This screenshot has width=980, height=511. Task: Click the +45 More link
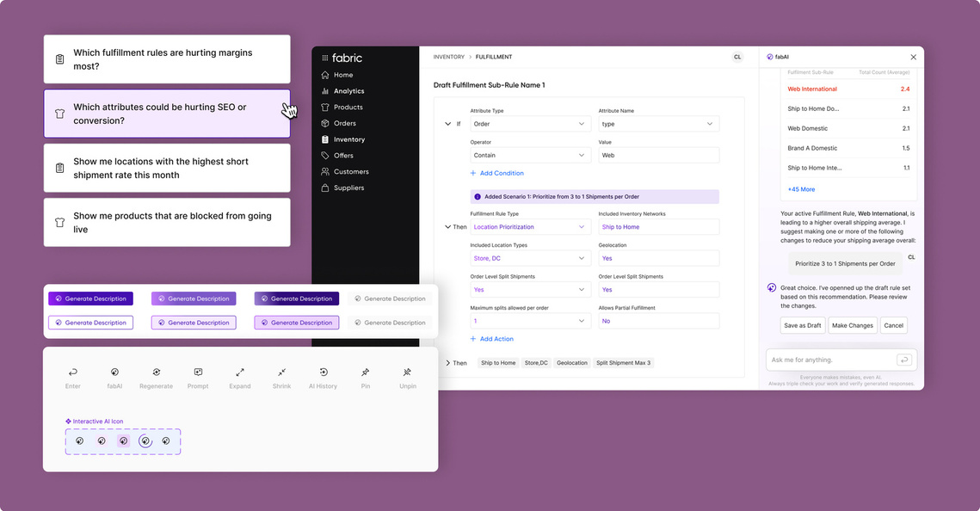click(801, 189)
